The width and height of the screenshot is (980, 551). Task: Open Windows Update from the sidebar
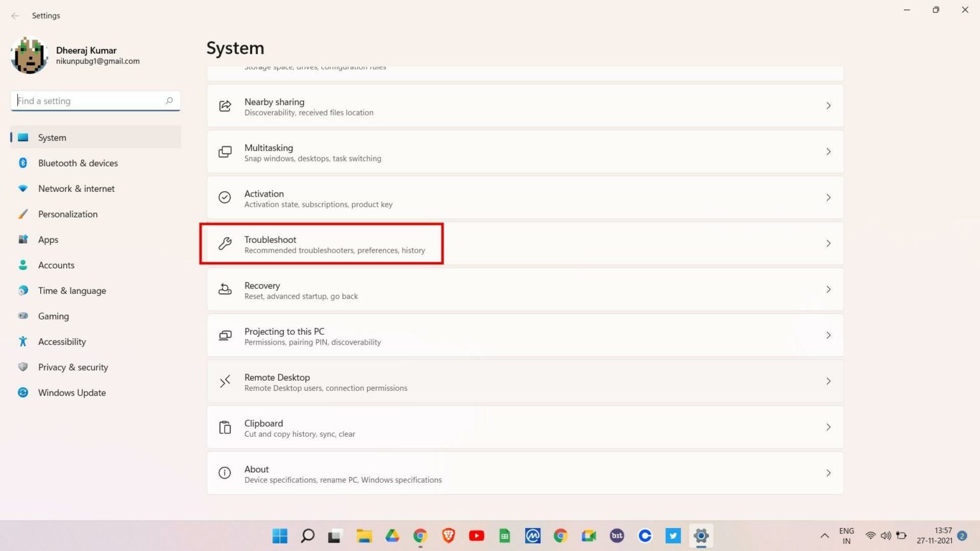(x=71, y=392)
